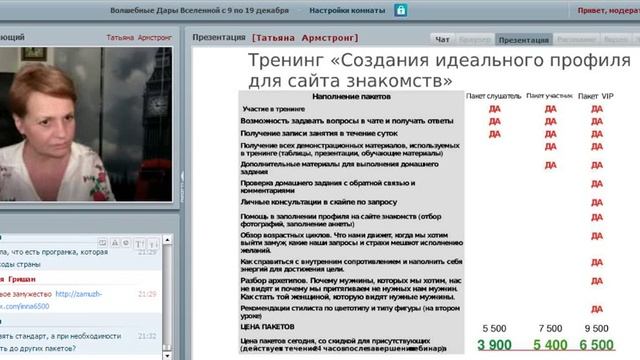Viewport: 640px width, 360px height.
Task: Click the ЦЕНА ПАКЕТОВ row label
Action: (x=267, y=327)
